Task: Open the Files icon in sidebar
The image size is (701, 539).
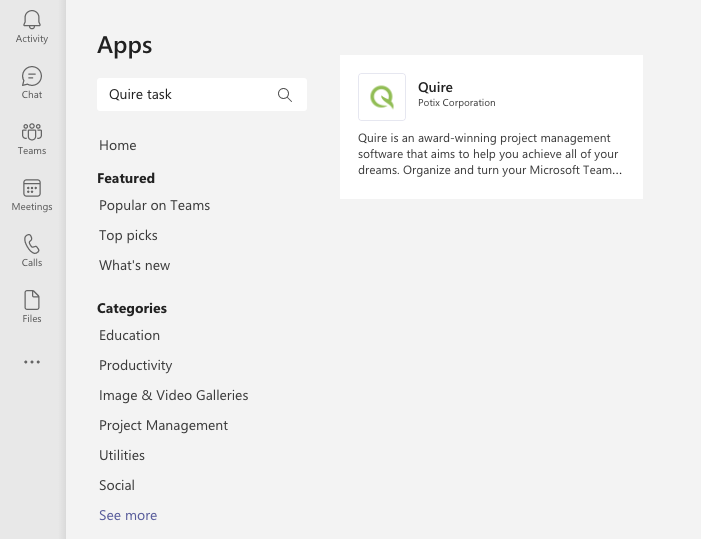Action: click(32, 300)
